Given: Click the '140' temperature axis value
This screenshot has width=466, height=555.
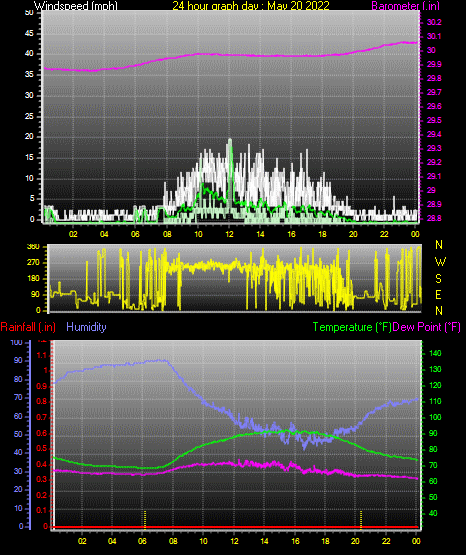Looking at the screenshot, I should [435, 353].
